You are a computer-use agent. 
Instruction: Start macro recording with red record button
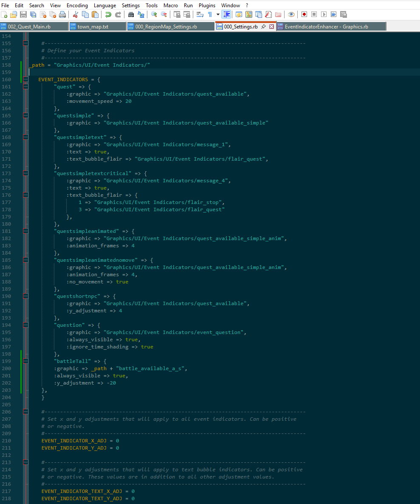[304, 14]
